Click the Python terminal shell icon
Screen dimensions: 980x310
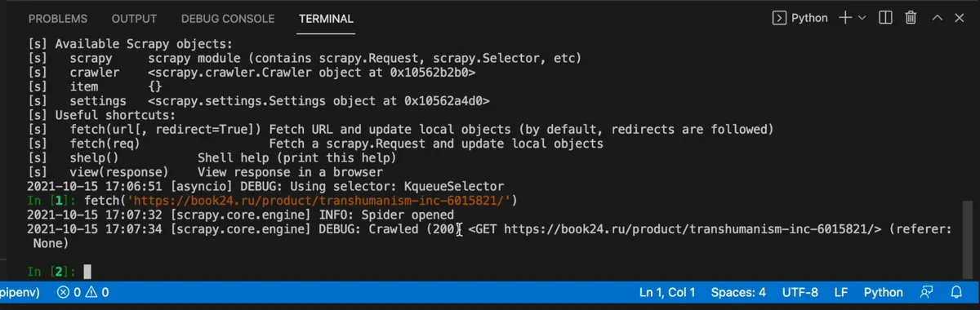(x=779, y=18)
